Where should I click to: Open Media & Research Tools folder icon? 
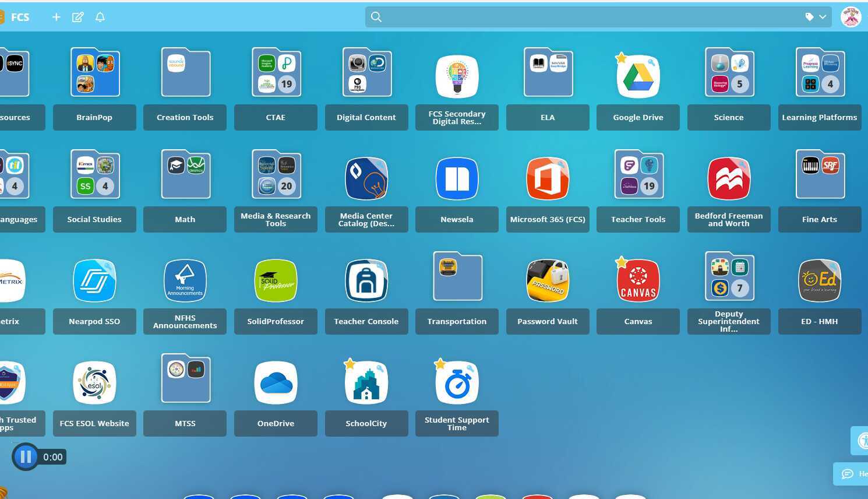(x=276, y=174)
